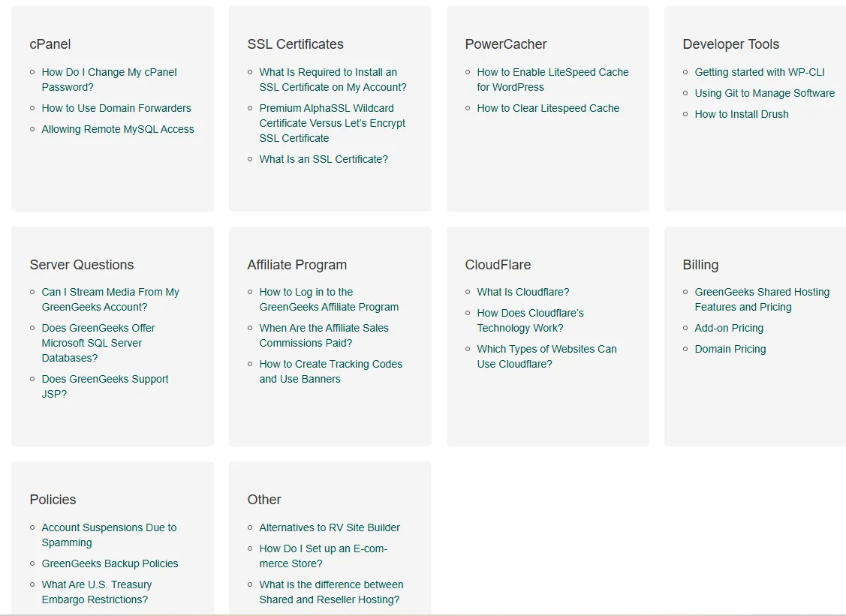Screen dimensions: 846x616
Task: Select the 'PowerCacher' category heading
Action: [505, 44]
